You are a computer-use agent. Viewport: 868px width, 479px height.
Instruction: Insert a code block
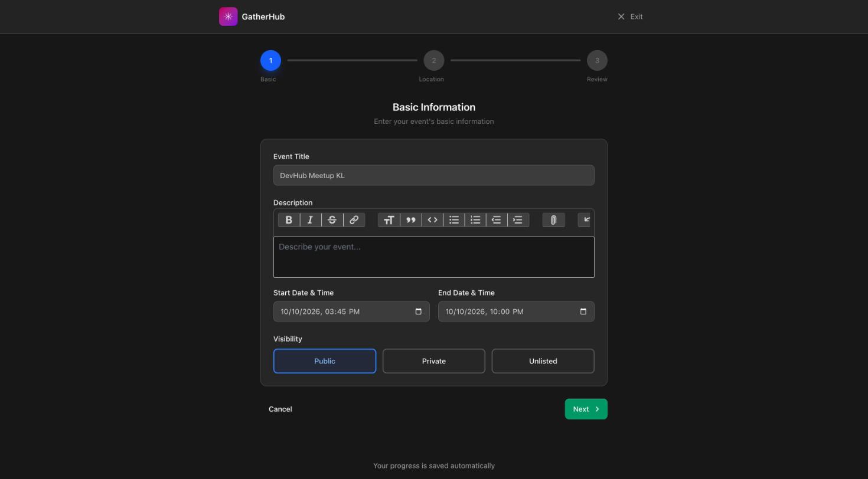(x=432, y=220)
